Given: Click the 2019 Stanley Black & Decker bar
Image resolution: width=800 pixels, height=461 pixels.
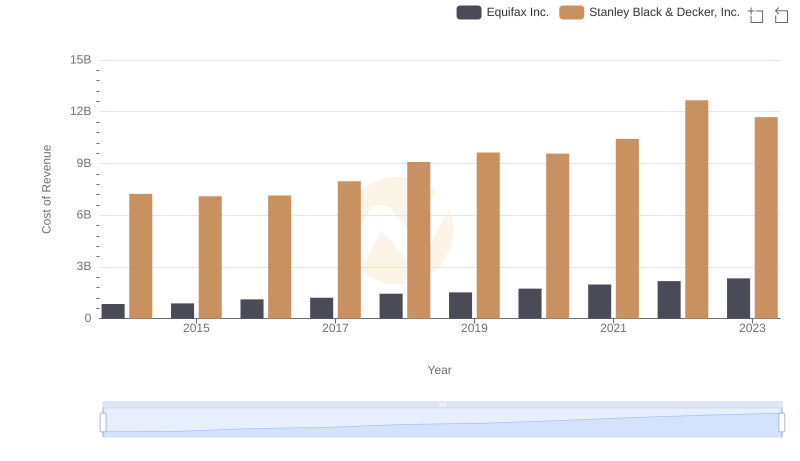Looking at the screenshot, I should point(488,235).
